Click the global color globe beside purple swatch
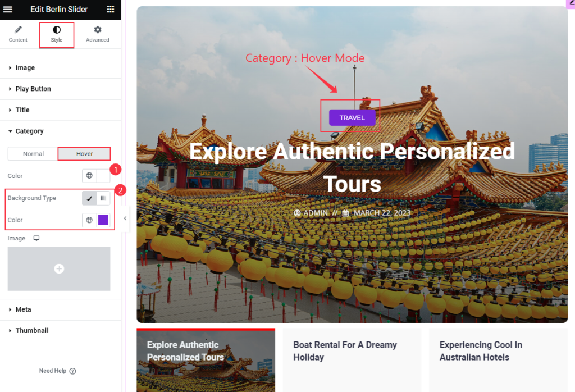This screenshot has width=575, height=392. point(89,220)
